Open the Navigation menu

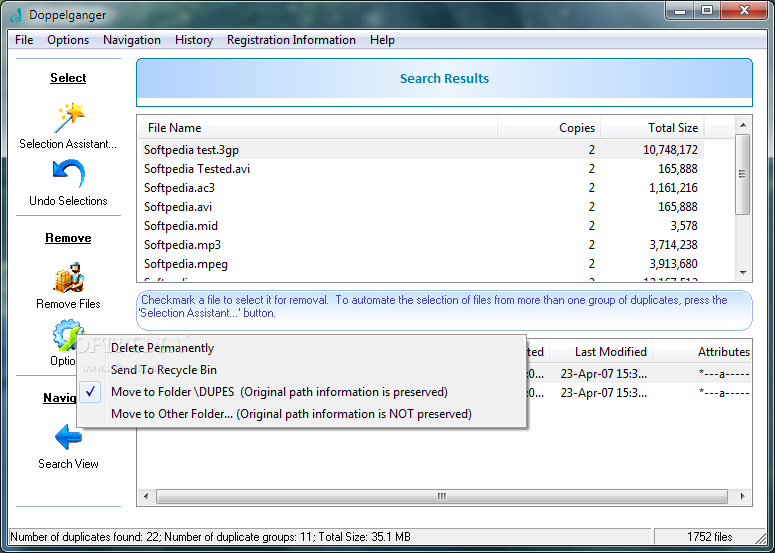coord(132,40)
